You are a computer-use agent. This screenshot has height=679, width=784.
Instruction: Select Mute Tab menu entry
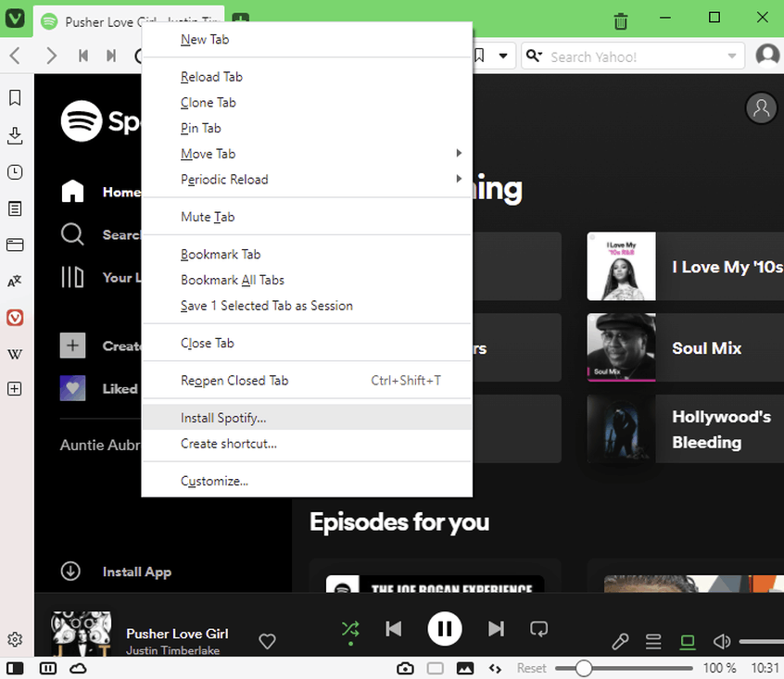[x=307, y=217]
